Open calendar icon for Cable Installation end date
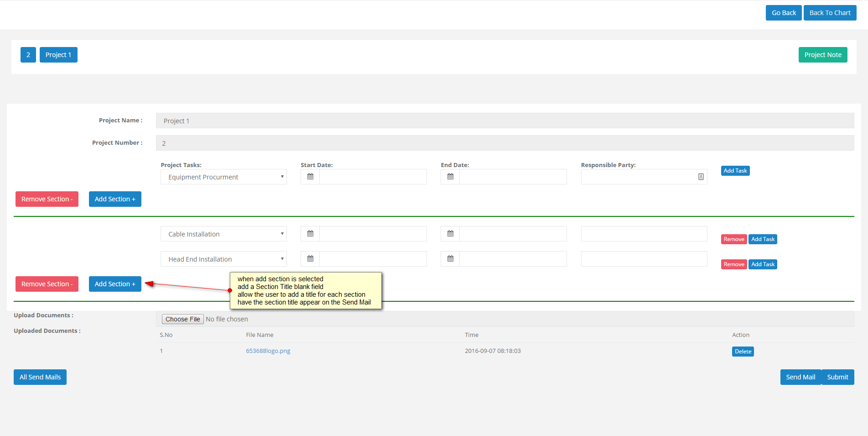This screenshot has height=436, width=868. coord(450,234)
